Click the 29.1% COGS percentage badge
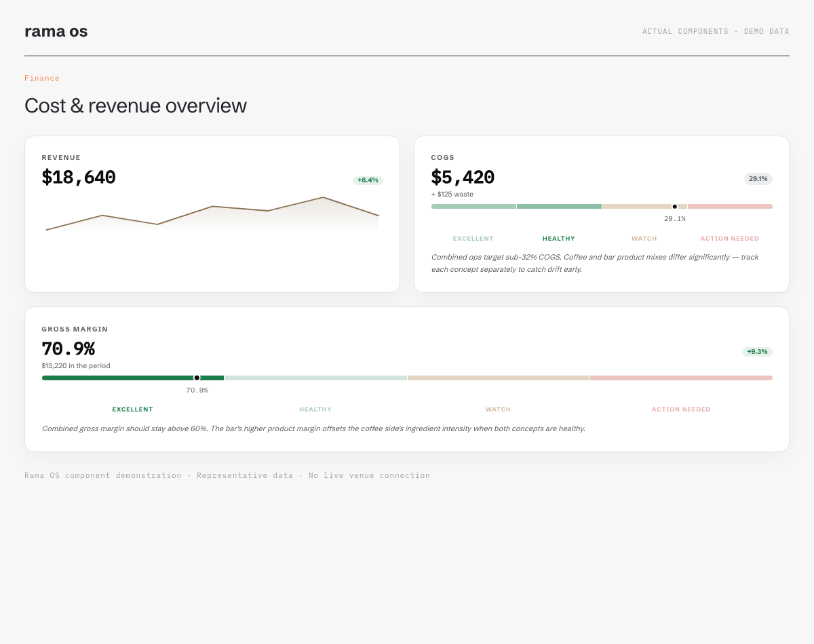Image resolution: width=814 pixels, height=644 pixels. [x=758, y=179]
